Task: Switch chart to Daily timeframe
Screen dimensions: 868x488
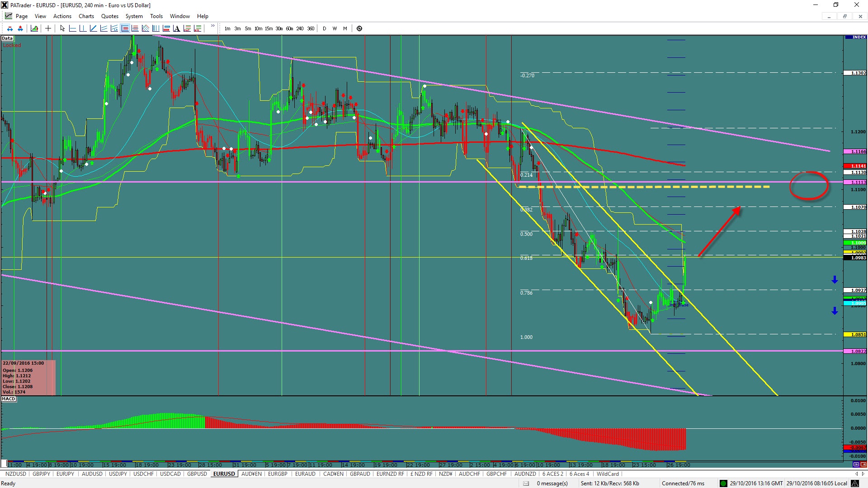Action: pyautogui.click(x=325, y=28)
